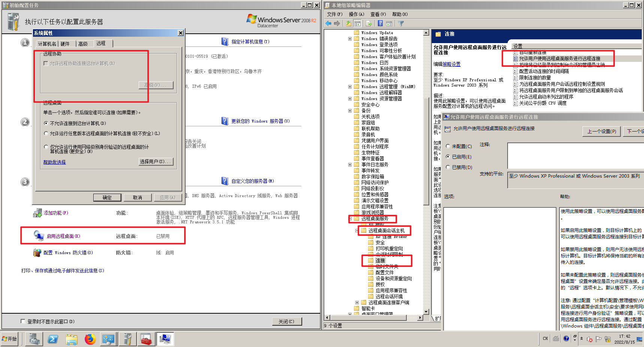
Task: Expand the 远程桌面连接客户端 tree node
Action: click(x=357, y=302)
